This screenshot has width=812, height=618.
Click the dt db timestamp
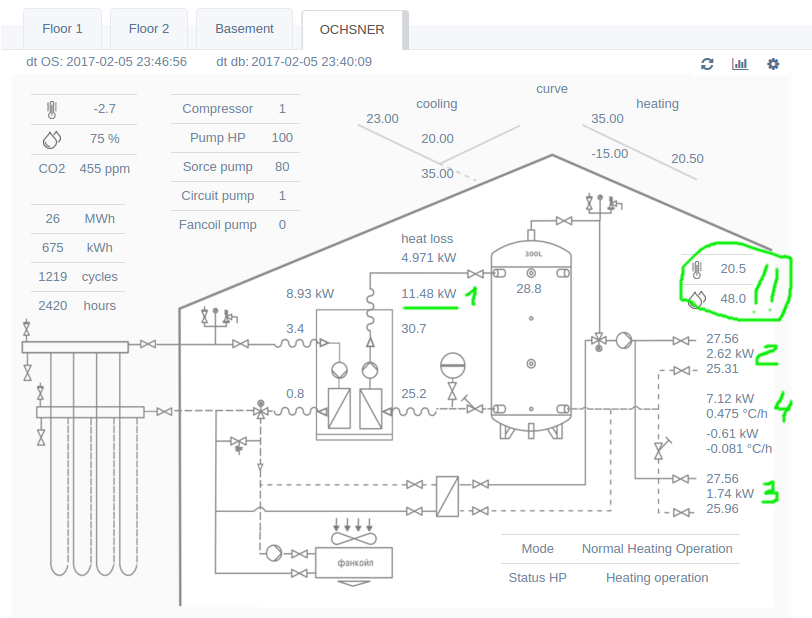pyautogui.click(x=294, y=62)
